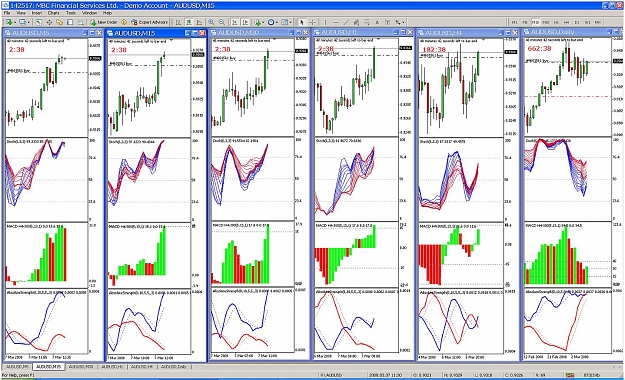Viewport: 625px width, 380px height.
Task: Draw a vertical line tool
Action: (325, 22)
